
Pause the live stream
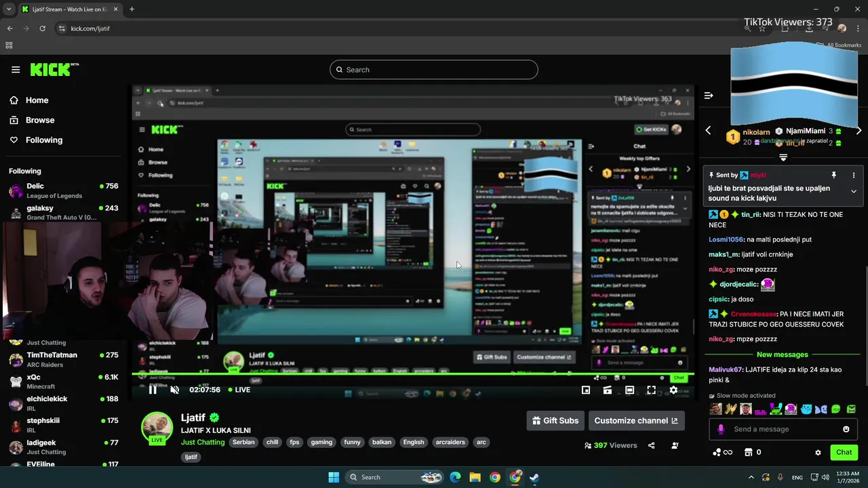coord(153,390)
